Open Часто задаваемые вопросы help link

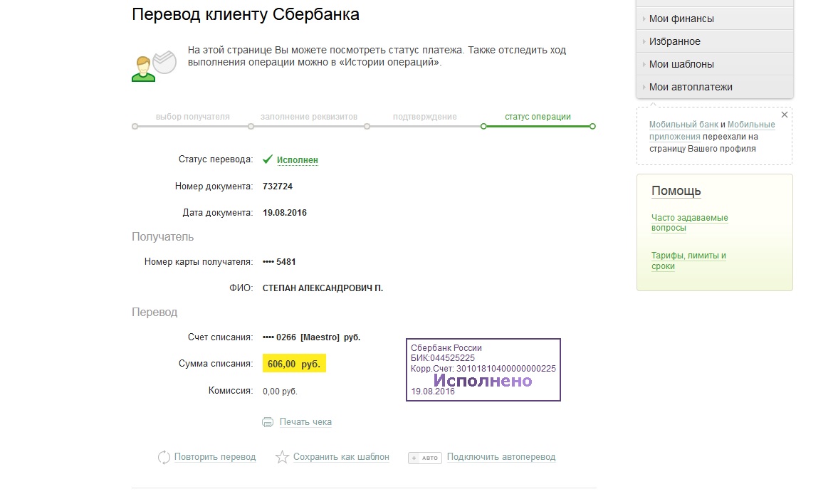(689, 223)
